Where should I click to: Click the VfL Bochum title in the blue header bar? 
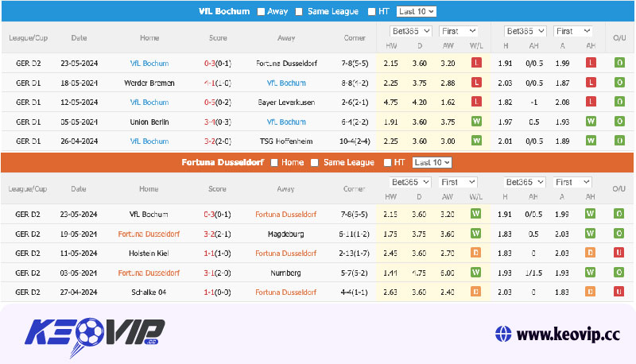[224, 11]
